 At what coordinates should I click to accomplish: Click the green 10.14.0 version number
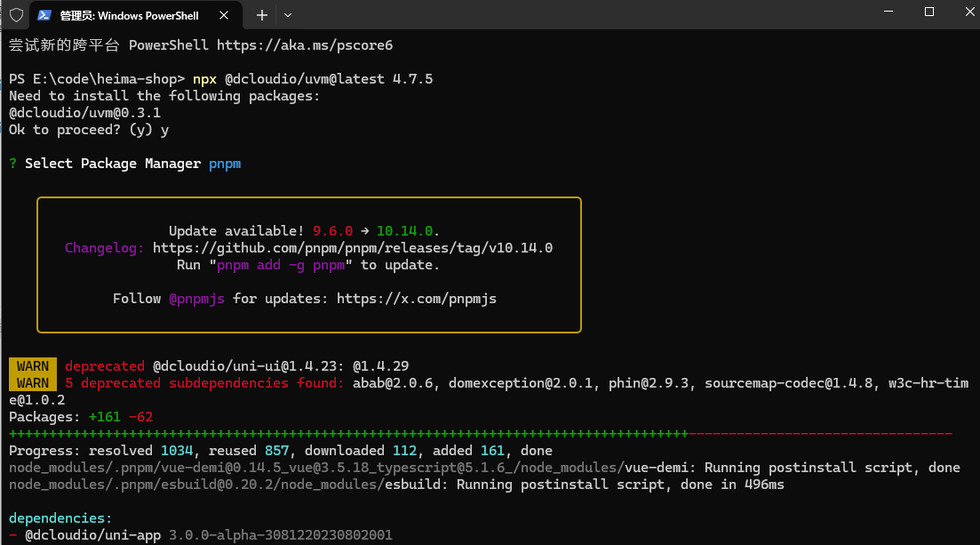pyautogui.click(x=404, y=231)
